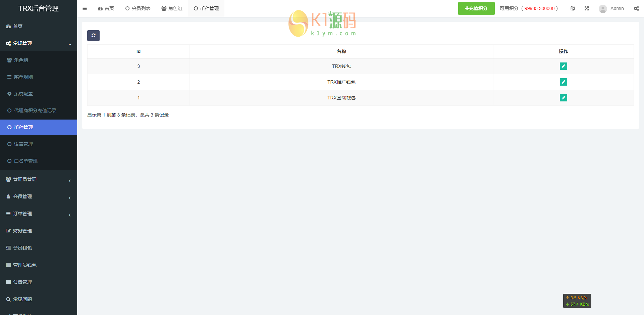Edit the TRX基础钱包 row
This screenshot has height=315, width=644.
click(563, 98)
